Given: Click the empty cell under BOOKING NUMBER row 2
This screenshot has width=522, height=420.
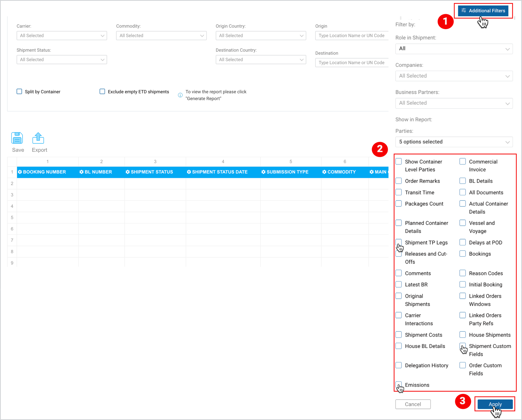Looking at the screenshot, I should 48,183.
